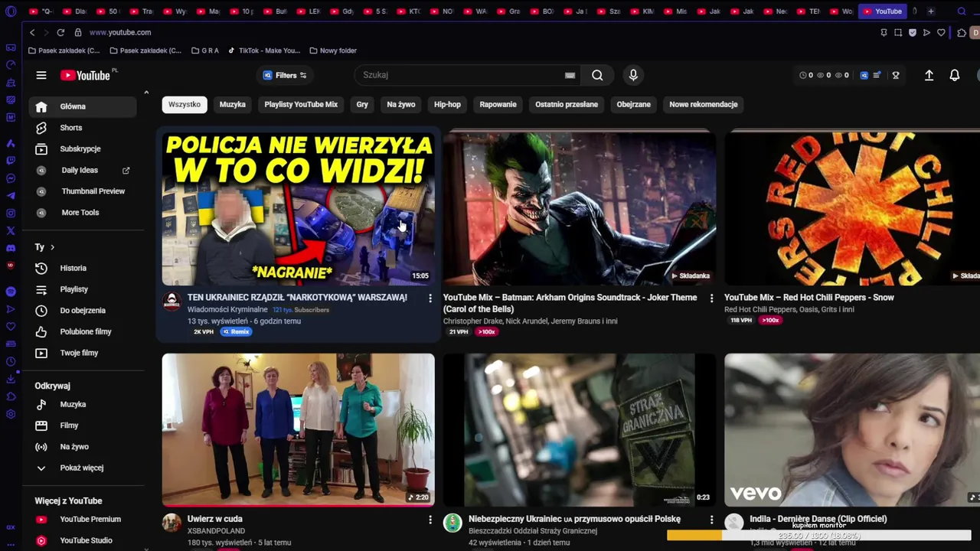Open the vidIQ list icon with blue dot
This screenshot has width=980, height=551.
click(877, 75)
